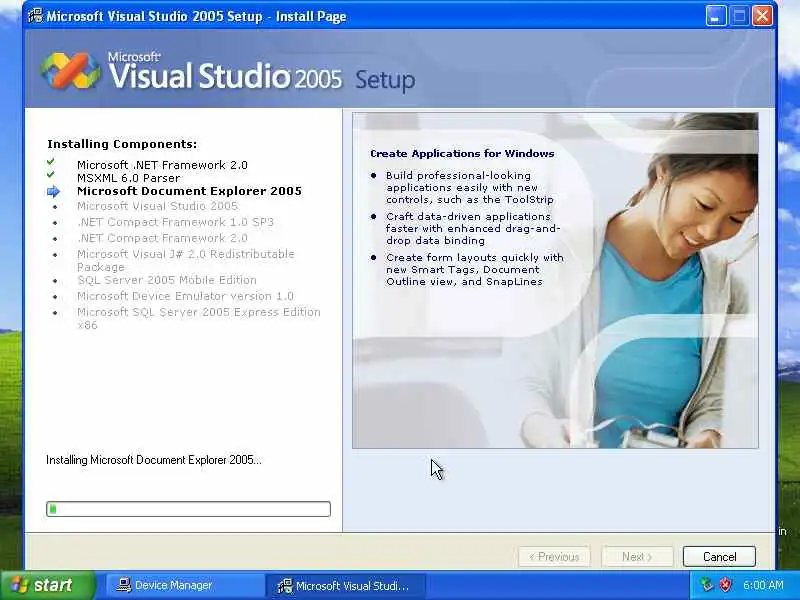Click the Visual Studio logo icon
Image resolution: width=800 pixels, height=600 pixels.
point(70,70)
